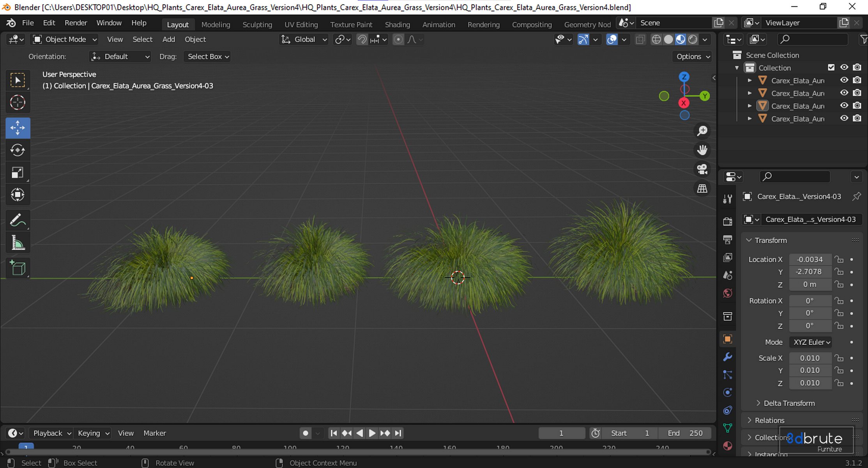Switch to the Sculpting workspace tab
This screenshot has width=868, height=468.
tap(257, 25)
